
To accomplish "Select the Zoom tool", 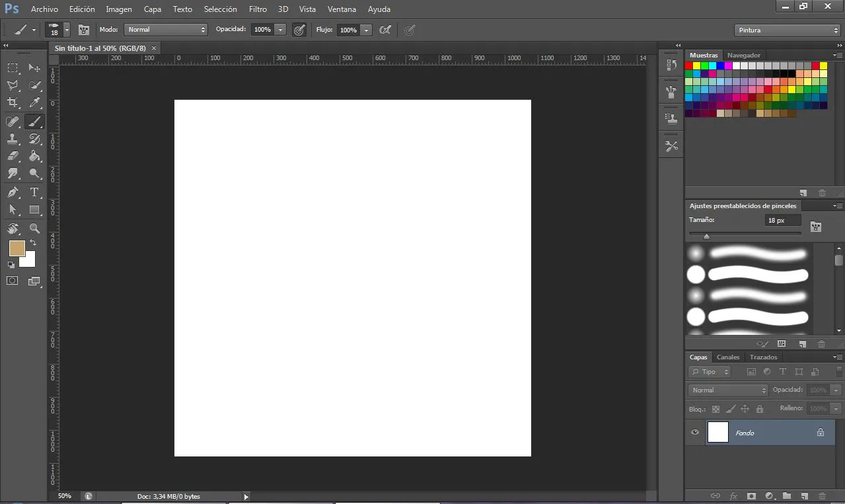I will pos(34,229).
